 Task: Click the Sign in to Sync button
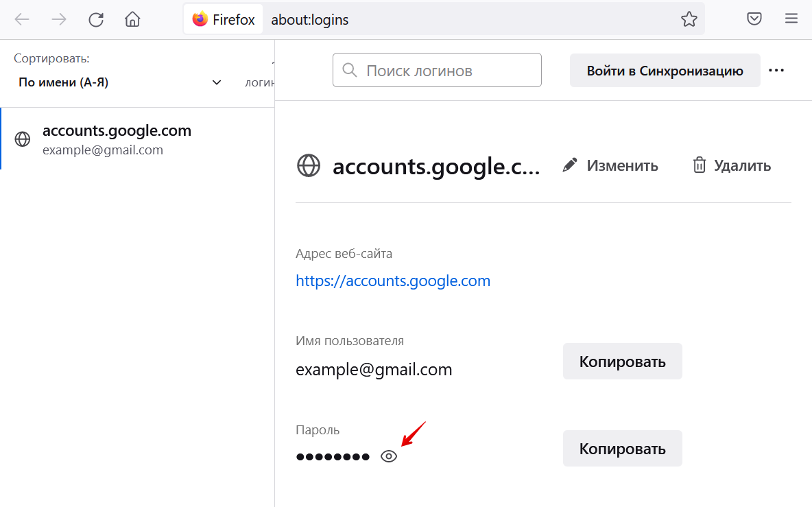pyautogui.click(x=665, y=71)
